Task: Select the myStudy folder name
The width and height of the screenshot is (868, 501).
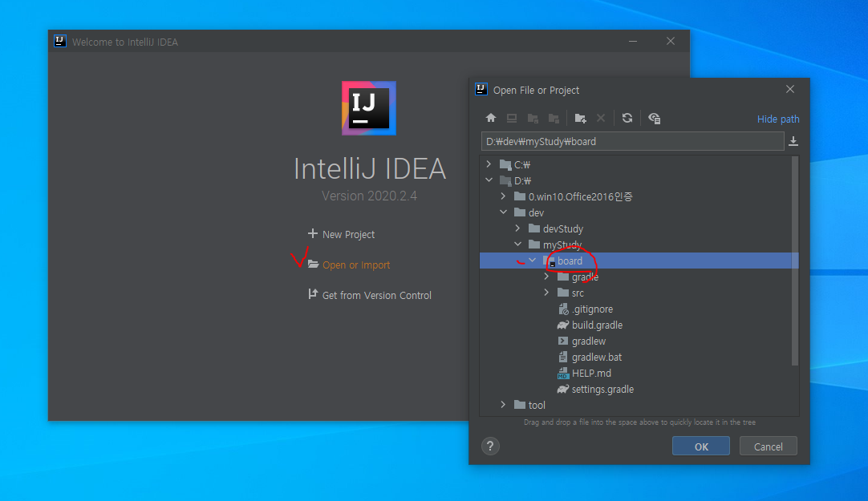Action: [x=562, y=244]
